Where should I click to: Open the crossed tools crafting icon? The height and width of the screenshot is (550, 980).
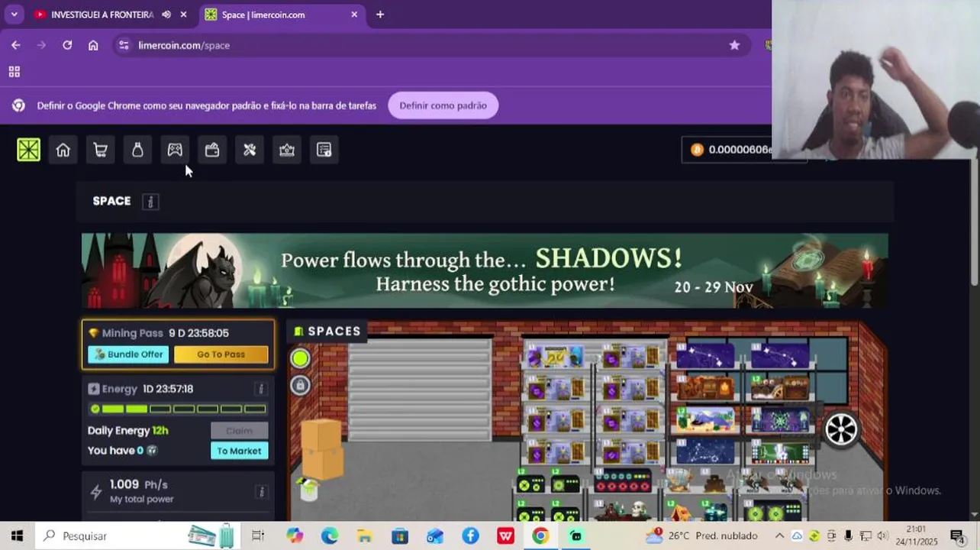click(250, 150)
